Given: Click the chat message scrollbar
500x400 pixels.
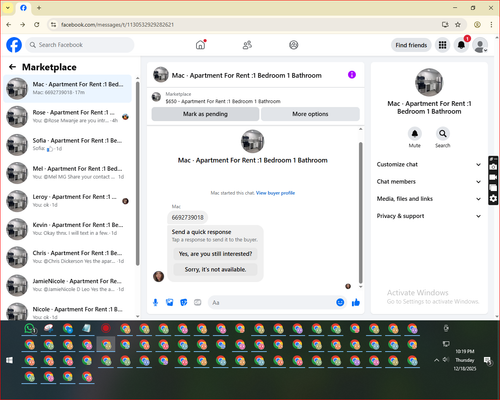Looking at the screenshot, I should coord(360,212).
